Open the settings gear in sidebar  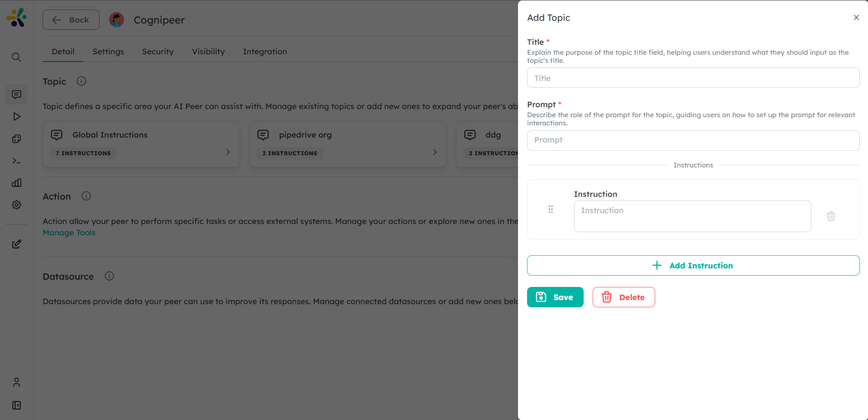tap(17, 205)
